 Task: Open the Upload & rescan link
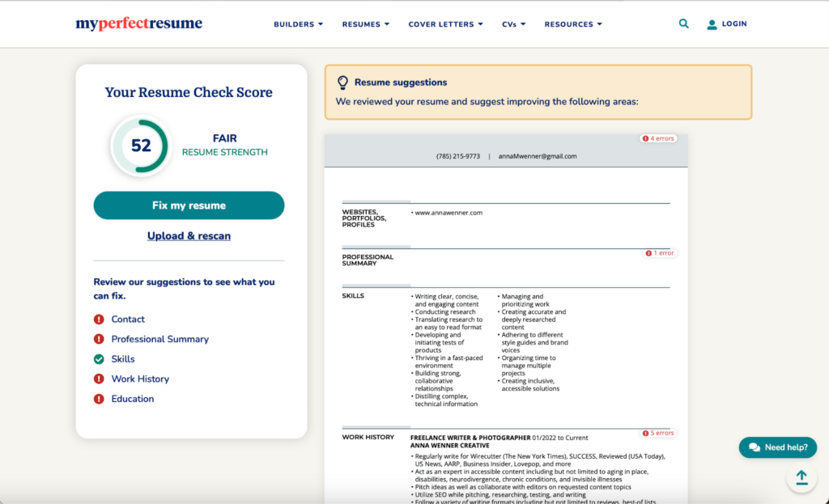[189, 235]
